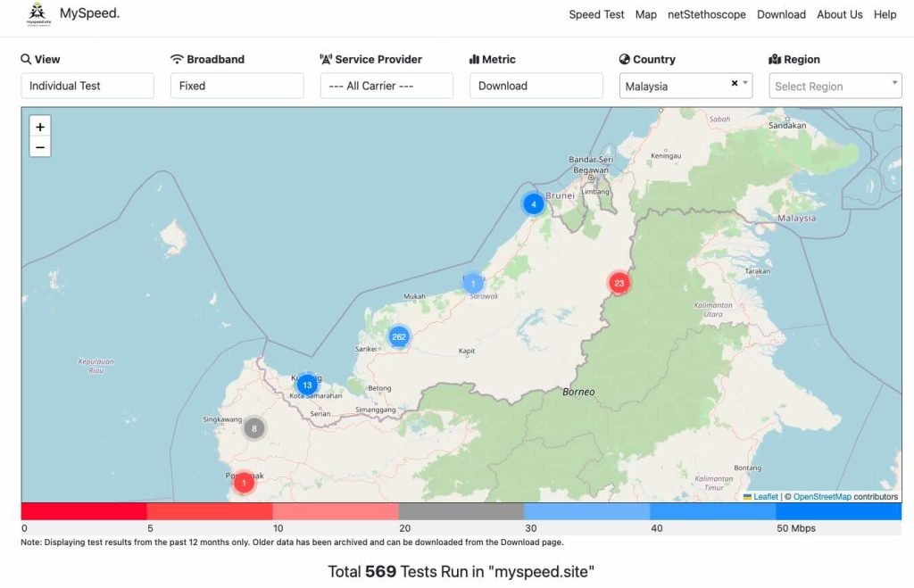Viewport: 914px width, 588px height.
Task: Expand the Metric dropdown showing Download
Action: (x=536, y=86)
